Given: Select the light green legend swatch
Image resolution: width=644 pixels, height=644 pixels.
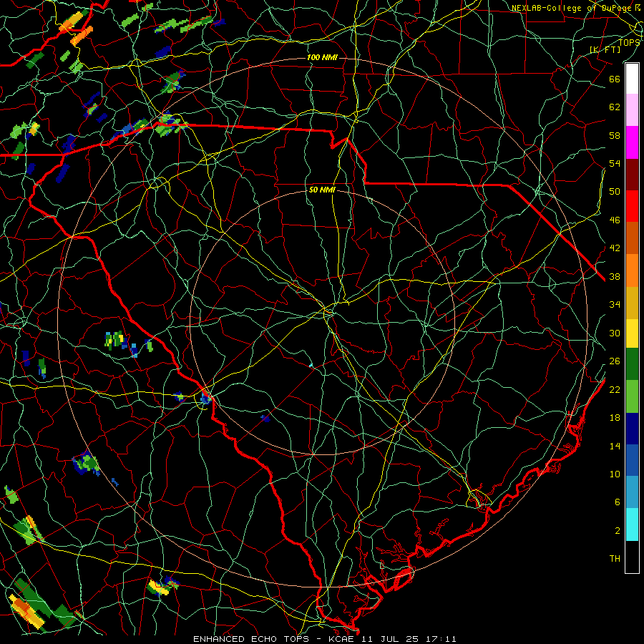Looking at the screenshot, I should pyautogui.click(x=632, y=396).
